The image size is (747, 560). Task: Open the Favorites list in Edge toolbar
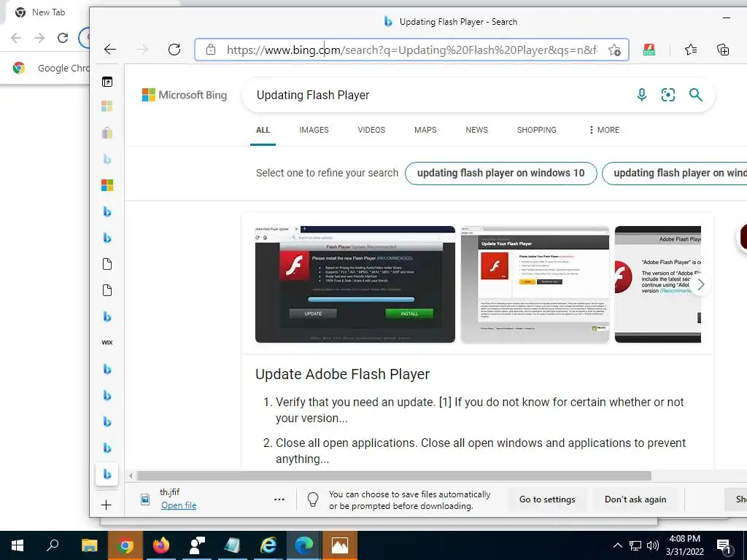691,50
